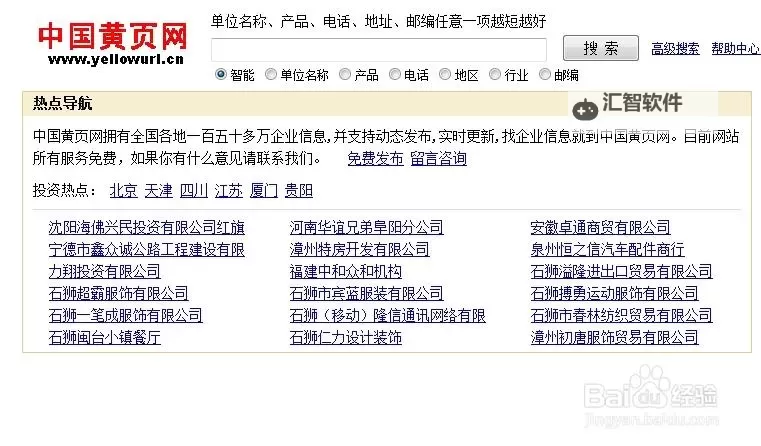The height and width of the screenshot is (446, 761).
Task: Click the 中国黄页网 site logo
Action: pos(112,43)
